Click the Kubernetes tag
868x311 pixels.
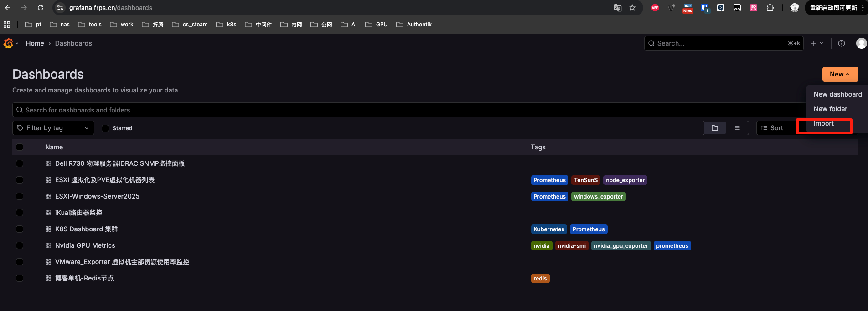[549, 229]
